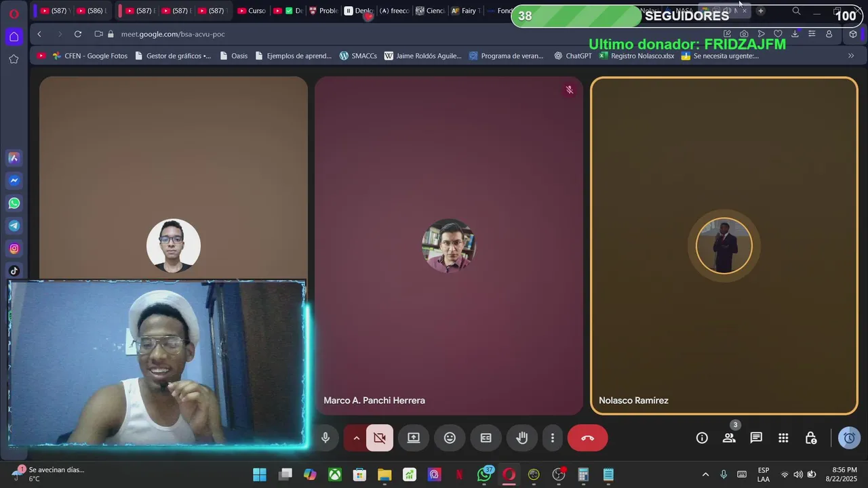The height and width of the screenshot is (488, 868).
Task: Open chat with everyone
Action: 756,438
